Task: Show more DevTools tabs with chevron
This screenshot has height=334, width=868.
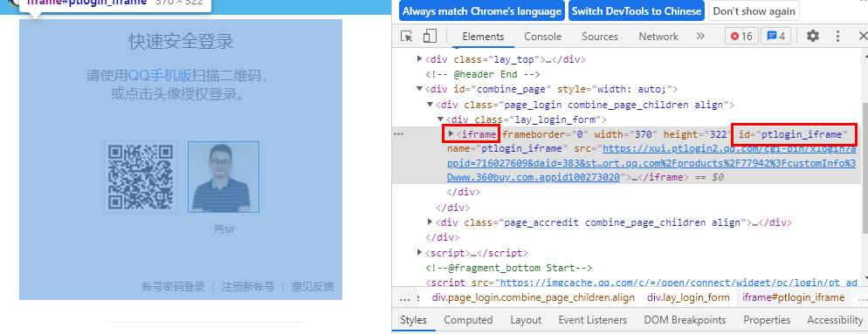Action: [700, 37]
